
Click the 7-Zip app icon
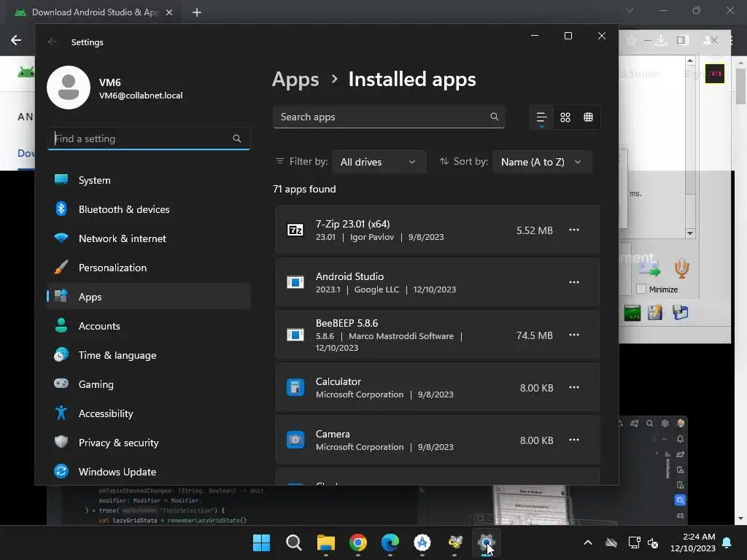pos(295,230)
